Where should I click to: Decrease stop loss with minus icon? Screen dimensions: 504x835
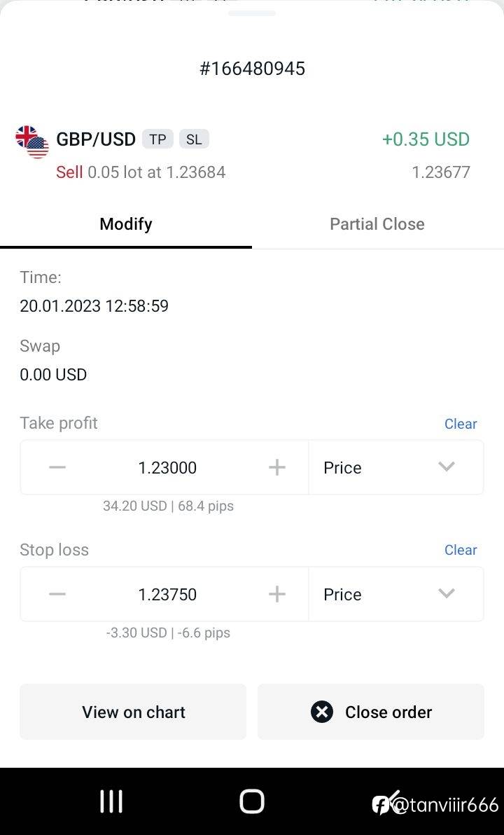[57, 594]
